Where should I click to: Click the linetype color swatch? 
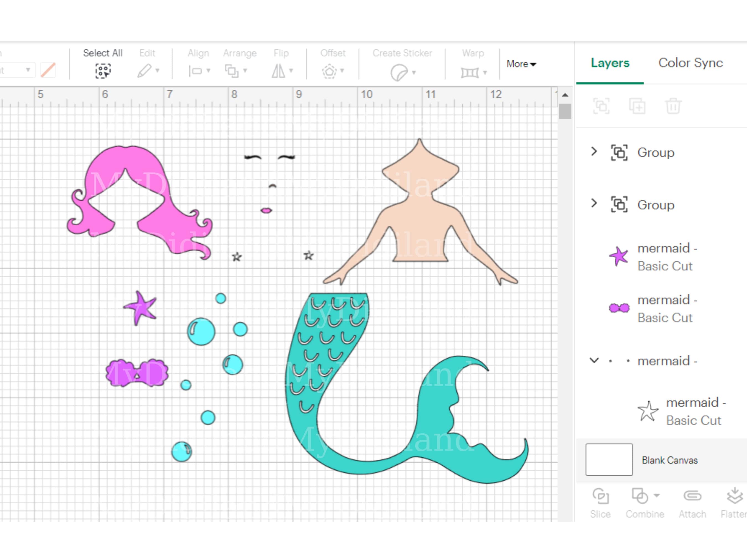(48, 70)
